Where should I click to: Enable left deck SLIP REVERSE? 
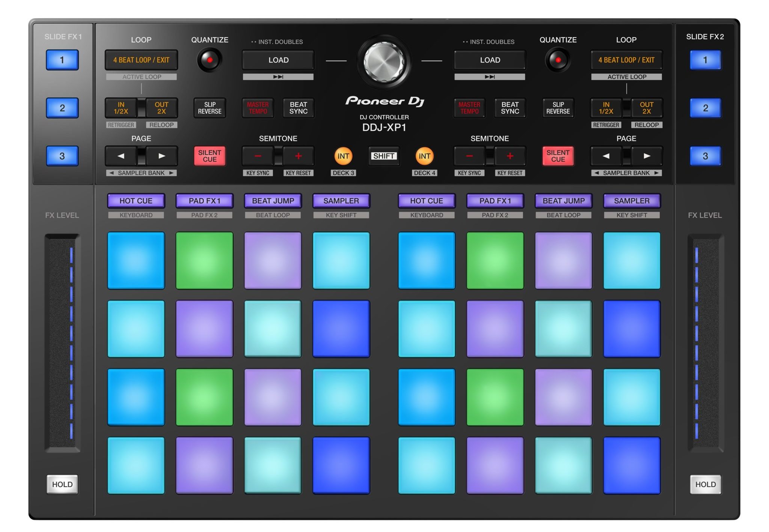pyautogui.click(x=210, y=108)
